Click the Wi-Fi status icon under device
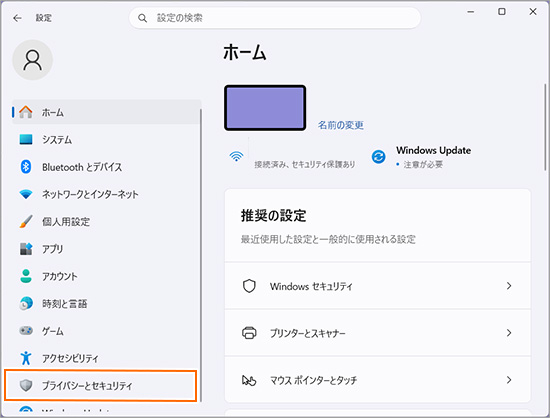 236,156
